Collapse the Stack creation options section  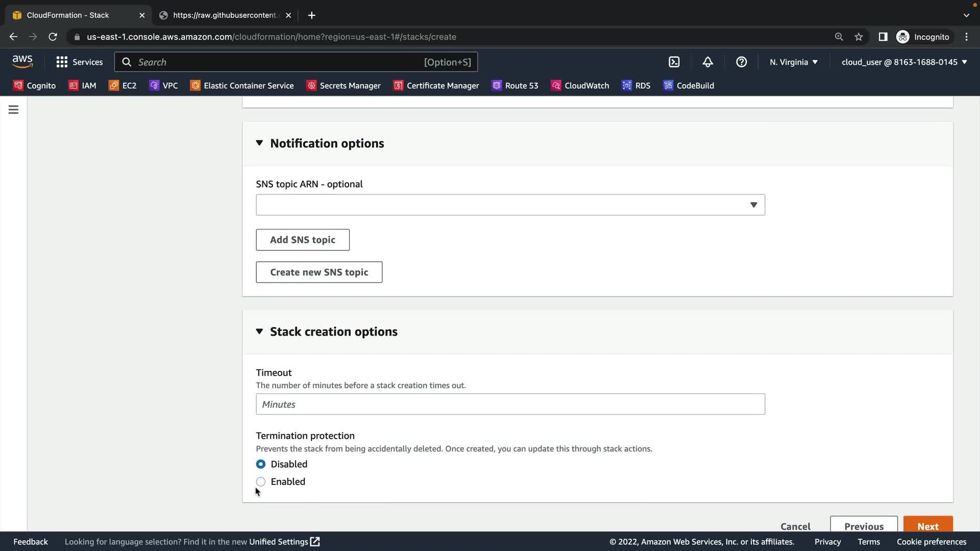[x=259, y=332]
